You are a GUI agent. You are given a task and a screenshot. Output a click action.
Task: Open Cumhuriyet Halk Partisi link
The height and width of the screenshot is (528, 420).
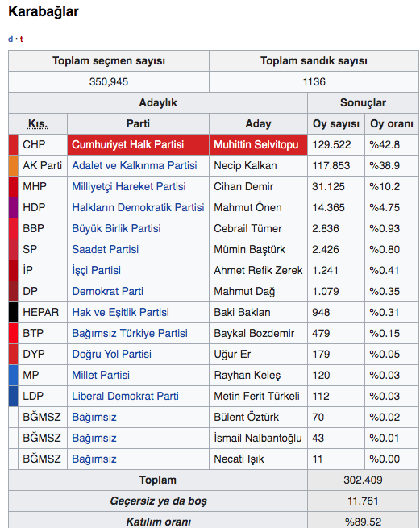pos(127,145)
